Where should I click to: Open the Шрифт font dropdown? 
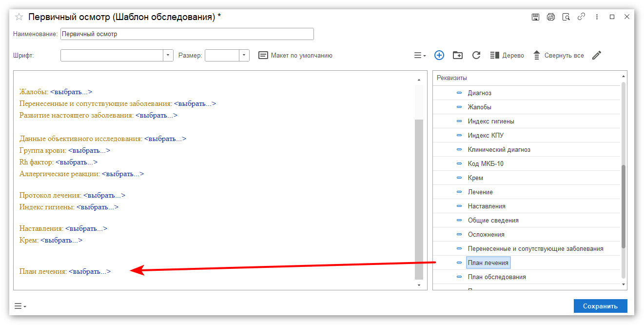pos(168,55)
